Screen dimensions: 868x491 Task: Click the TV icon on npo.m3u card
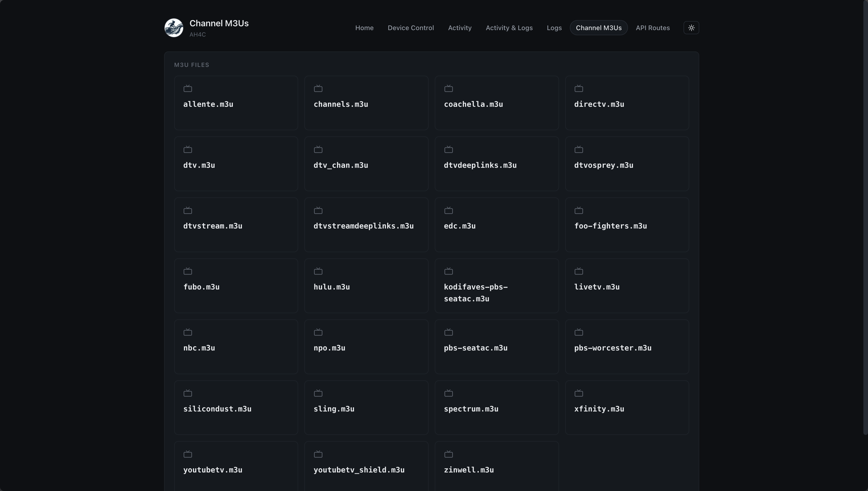[x=318, y=332]
